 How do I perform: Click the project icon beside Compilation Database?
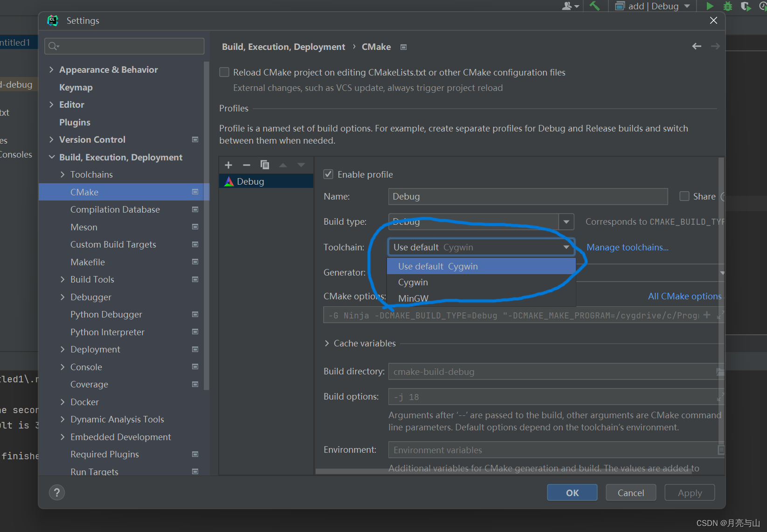pyautogui.click(x=195, y=209)
